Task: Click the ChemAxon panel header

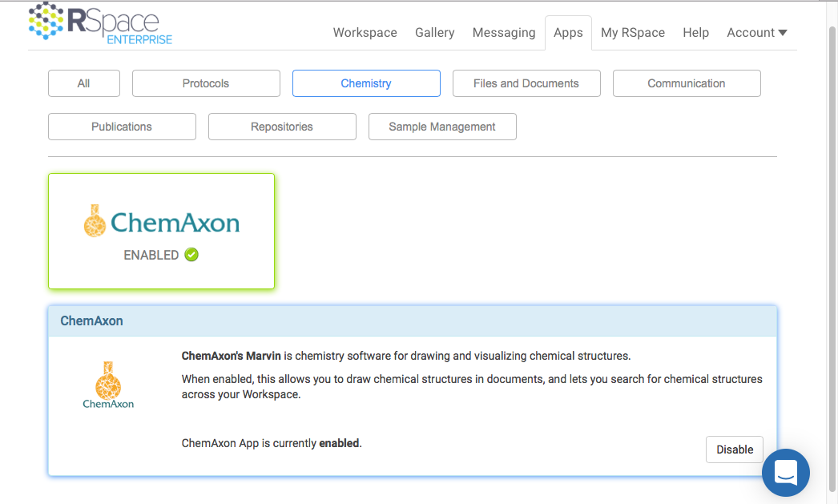Action: click(x=412, y=321)
